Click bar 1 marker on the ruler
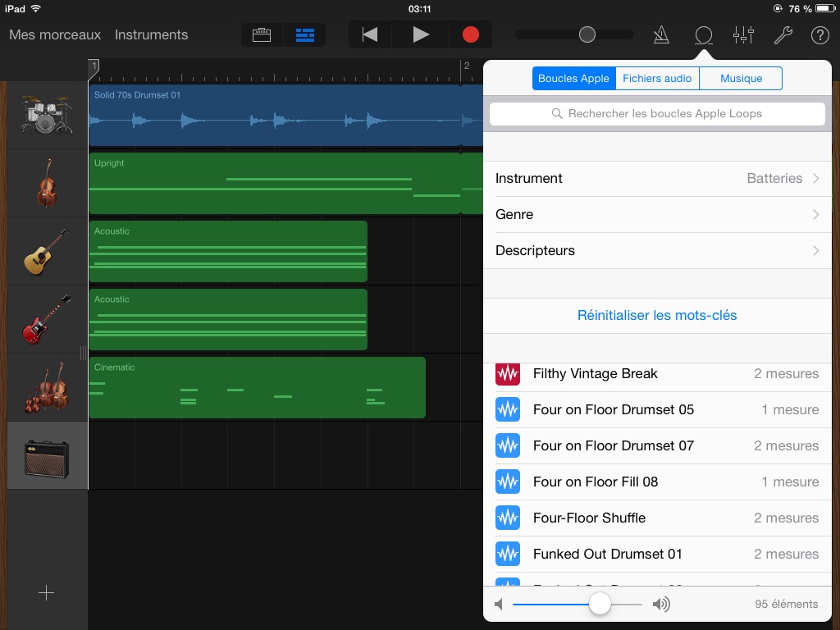 (94, 66)
